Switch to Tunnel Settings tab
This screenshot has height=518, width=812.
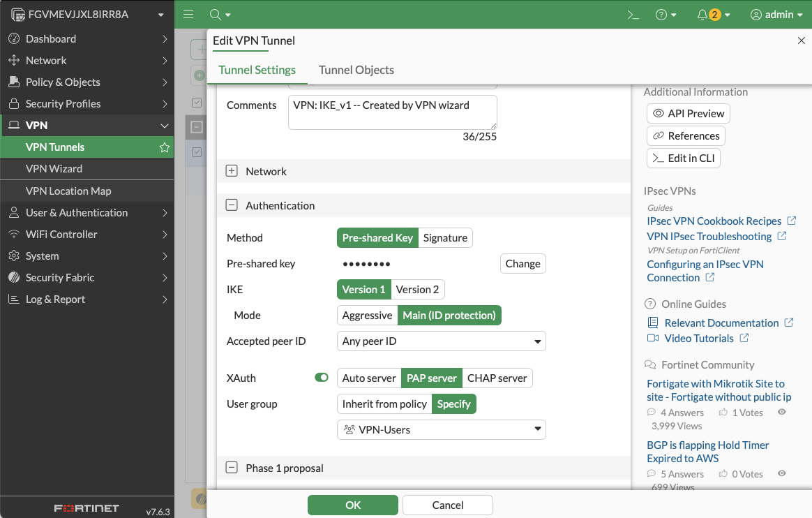(x=257, y=70)
